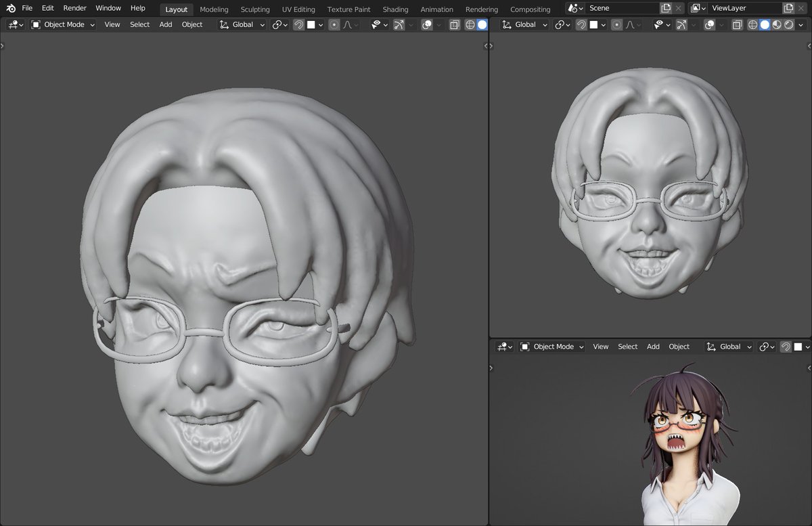Toggle the snapping magnet in top-right viewport
812x526 pixels.
[x=581, y=24]
